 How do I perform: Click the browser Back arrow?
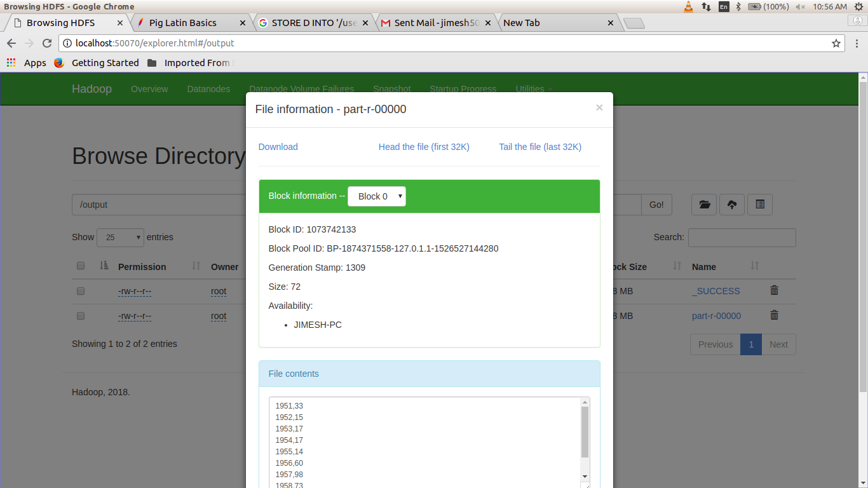(11, 43)
